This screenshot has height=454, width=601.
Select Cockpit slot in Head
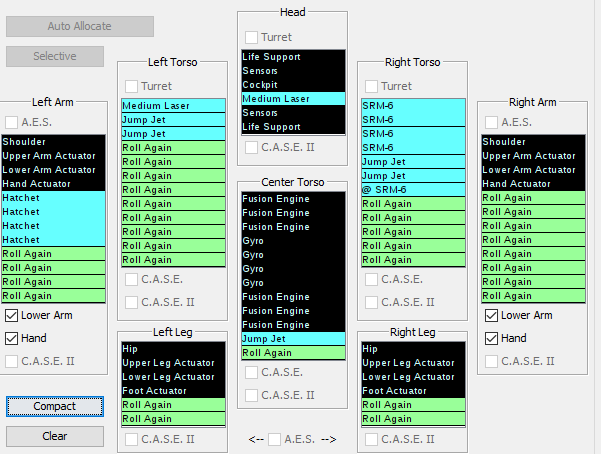(293, 85)
